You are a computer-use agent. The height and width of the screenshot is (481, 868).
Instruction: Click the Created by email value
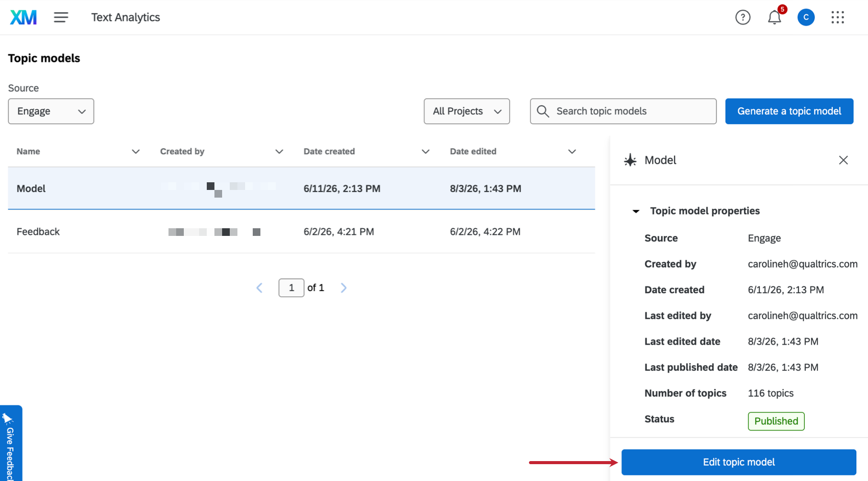pyautogui.click(x=803, y=264)
